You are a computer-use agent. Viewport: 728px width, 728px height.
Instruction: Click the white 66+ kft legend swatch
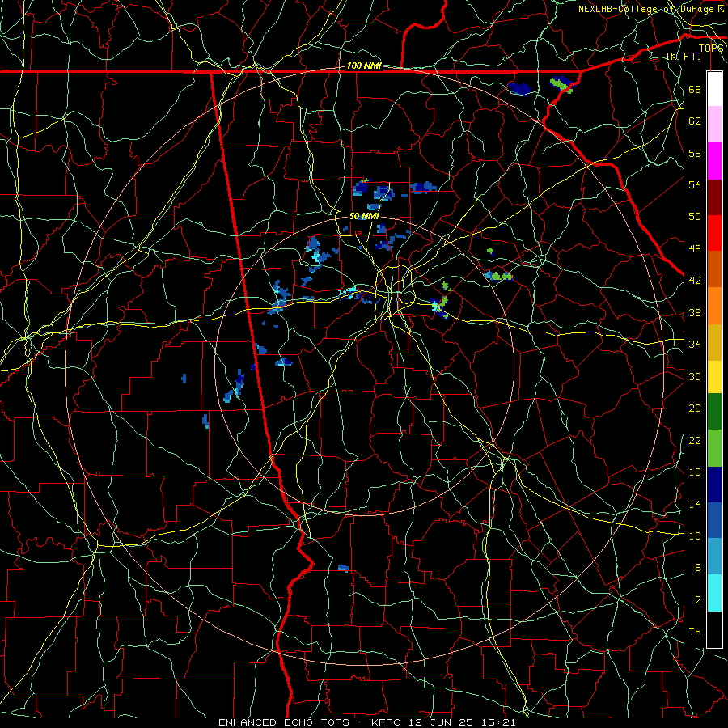tap(714, 89)
